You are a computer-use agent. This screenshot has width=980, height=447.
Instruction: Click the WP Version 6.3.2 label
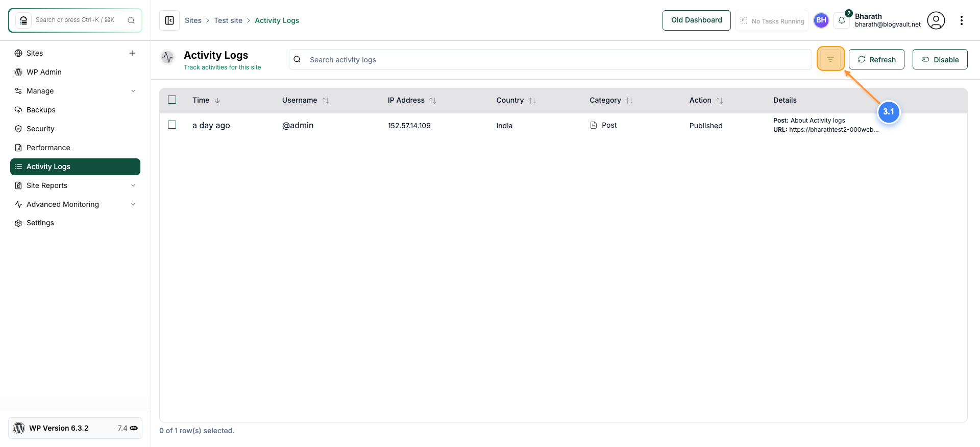pyautogui.click(x=59, y=428)
